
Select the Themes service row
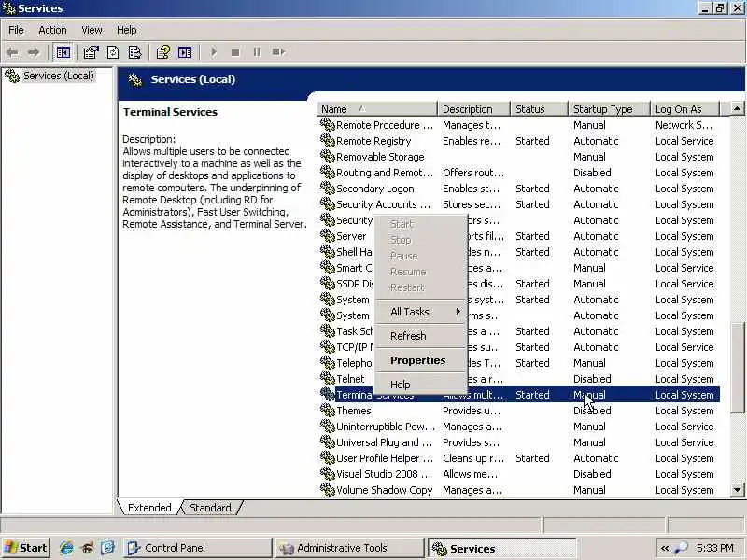click(519, 411)
